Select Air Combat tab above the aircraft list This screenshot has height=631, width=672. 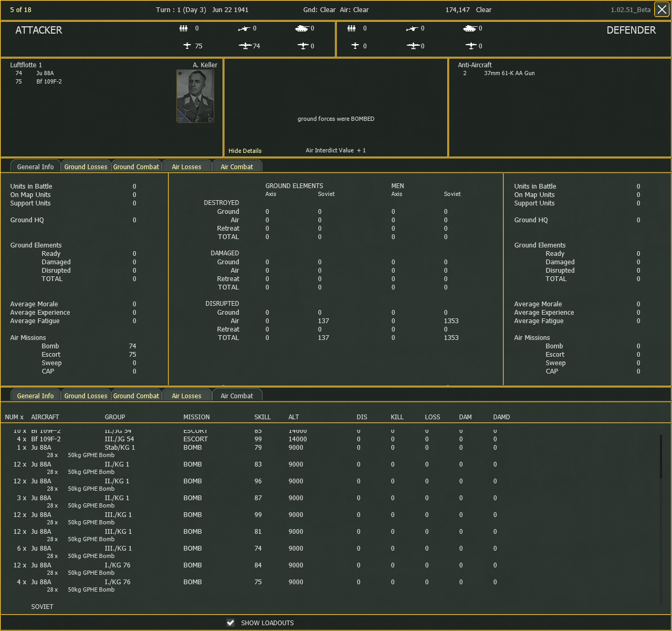(x=237, y=396)
